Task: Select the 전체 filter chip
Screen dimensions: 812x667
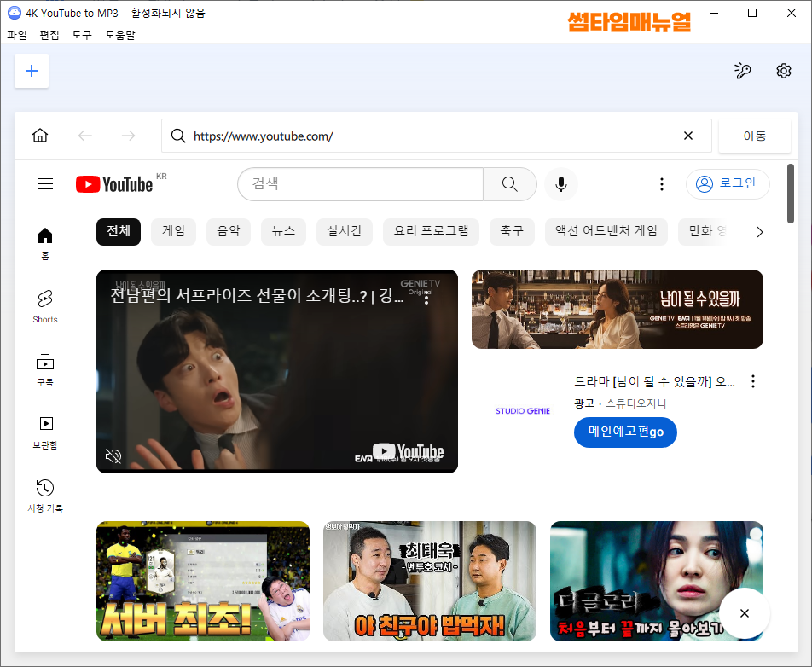Action: click(x=119, y=231)
